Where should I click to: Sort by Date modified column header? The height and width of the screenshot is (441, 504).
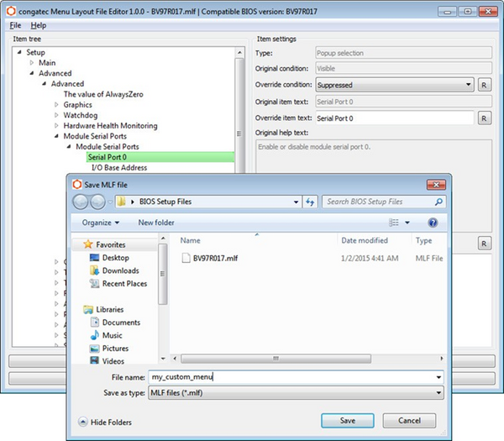tap(365, 240)
